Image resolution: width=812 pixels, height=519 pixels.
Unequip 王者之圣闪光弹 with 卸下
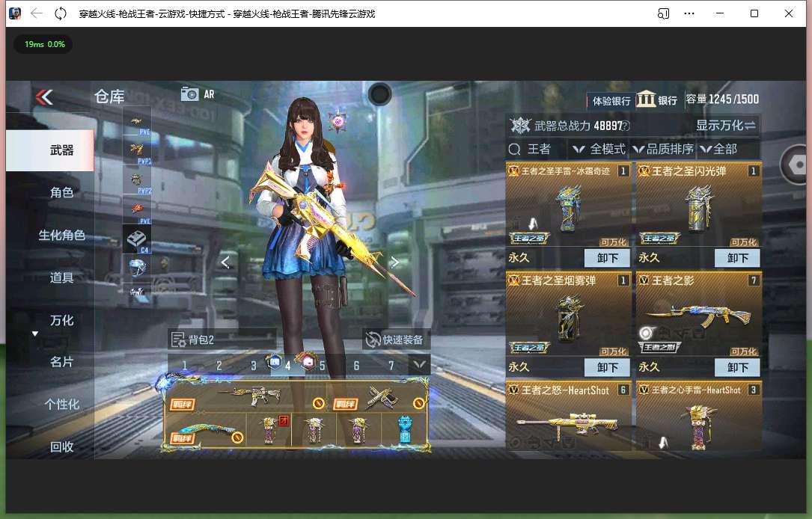(x=737, y=258)
